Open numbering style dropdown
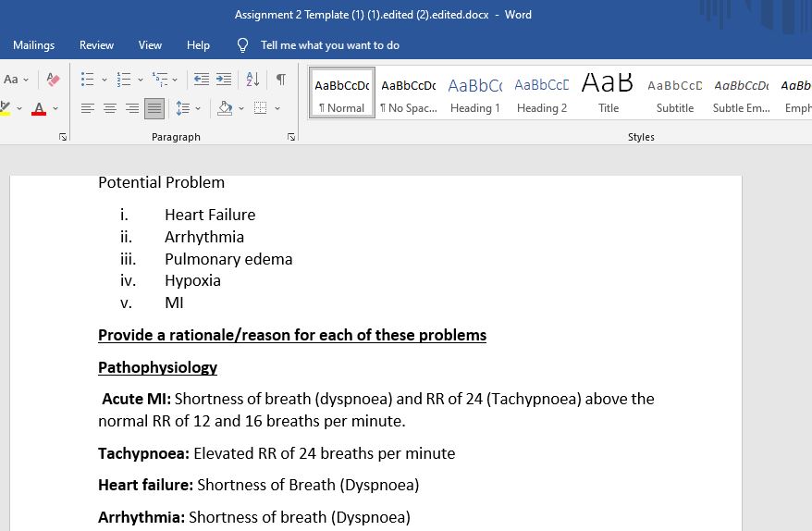812x531 pixels. click(141, 80)
